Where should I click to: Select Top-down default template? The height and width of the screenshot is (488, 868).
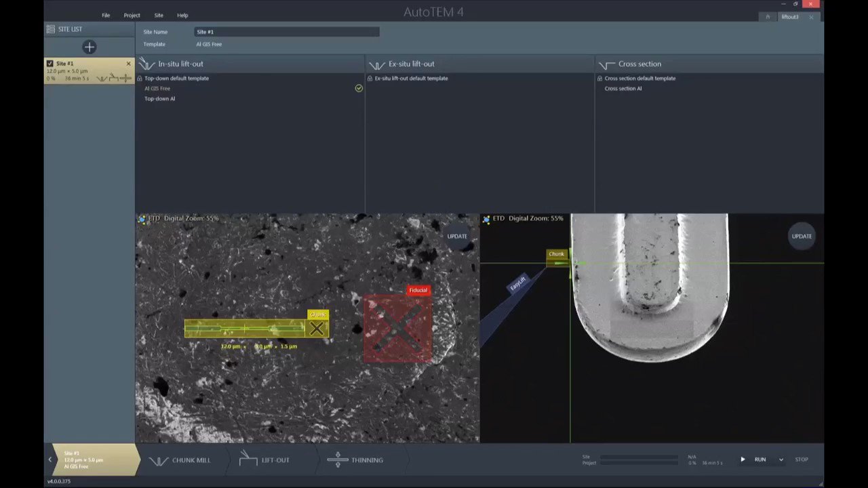click(x=176, y=79)
